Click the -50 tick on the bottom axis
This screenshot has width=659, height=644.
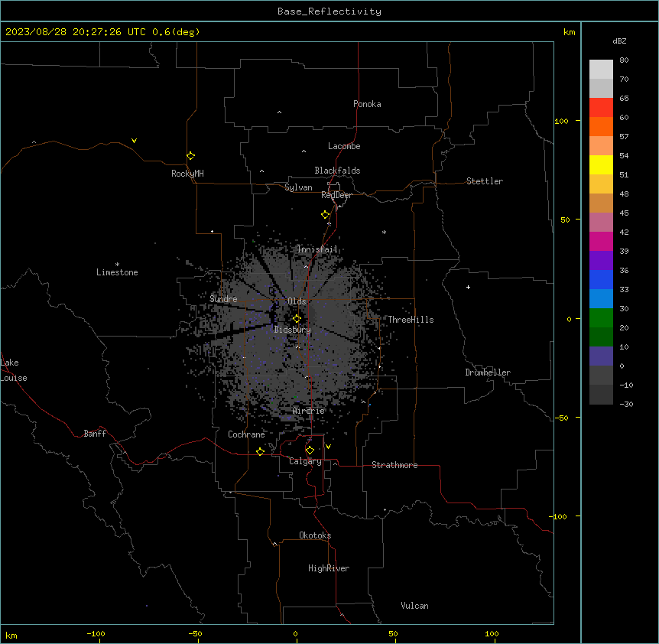195,634
